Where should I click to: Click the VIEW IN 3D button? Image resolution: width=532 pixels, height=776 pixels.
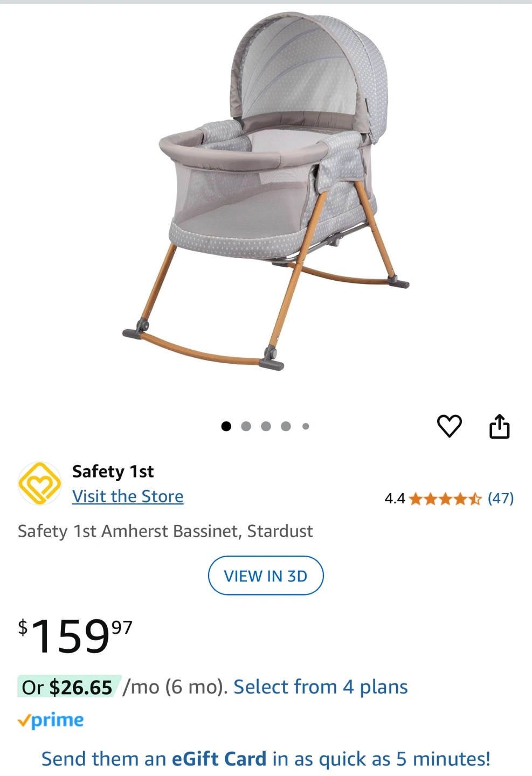tap(266, 576)
